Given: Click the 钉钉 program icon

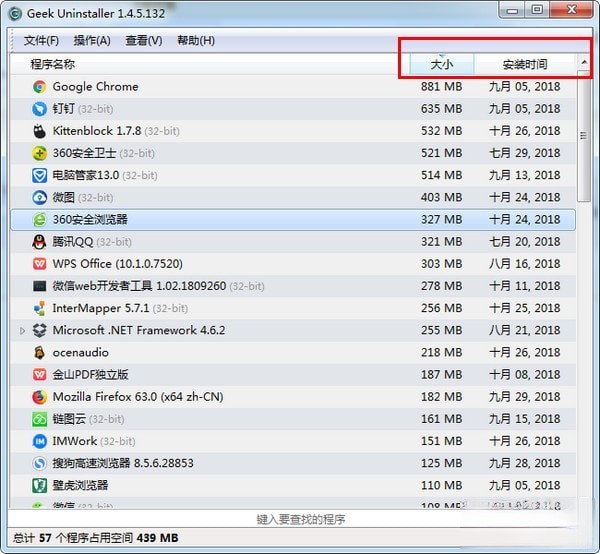Looking at the screenshot, I should pos(39,109).
